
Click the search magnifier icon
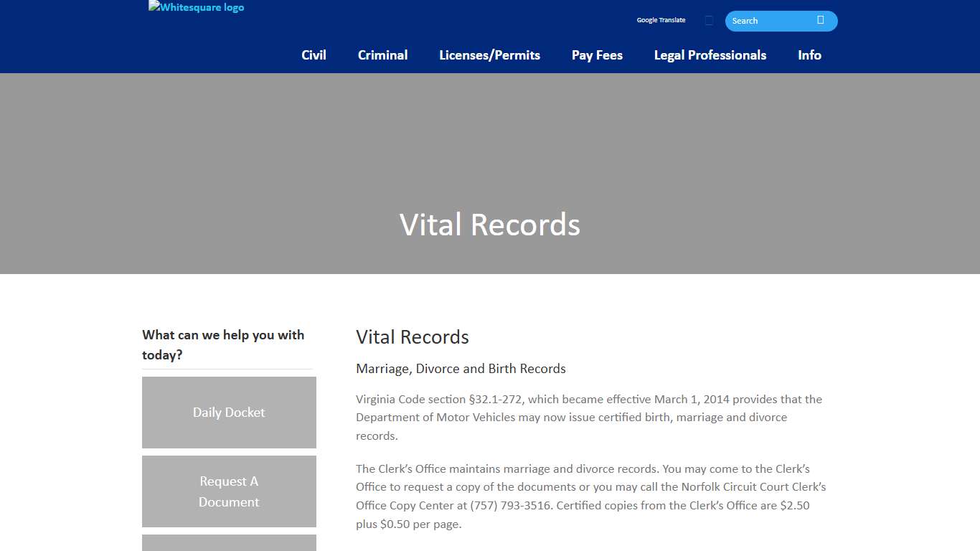[821, 21]
